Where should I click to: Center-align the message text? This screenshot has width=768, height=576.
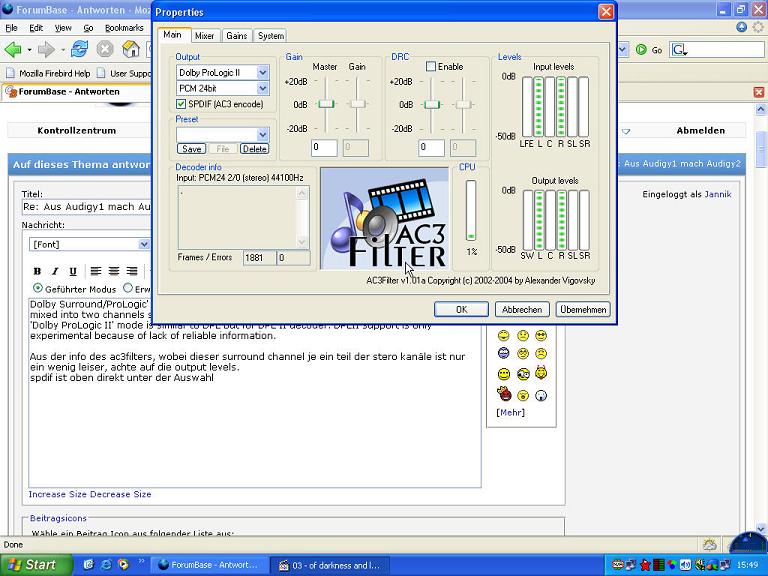(114, 271)
